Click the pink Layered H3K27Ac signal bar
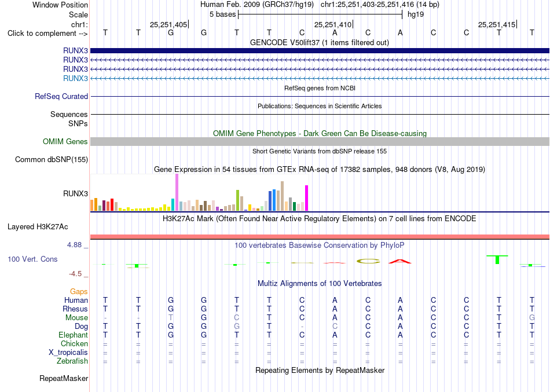The width and height of the screenshot is (550, 392). 320,237
